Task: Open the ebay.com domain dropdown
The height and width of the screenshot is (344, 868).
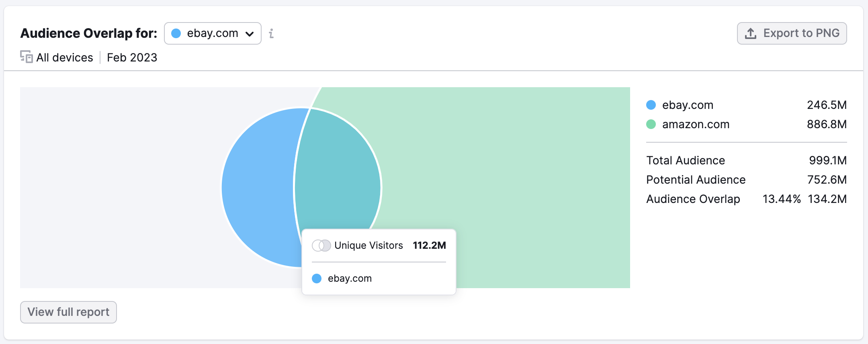Action: [213, 33]
